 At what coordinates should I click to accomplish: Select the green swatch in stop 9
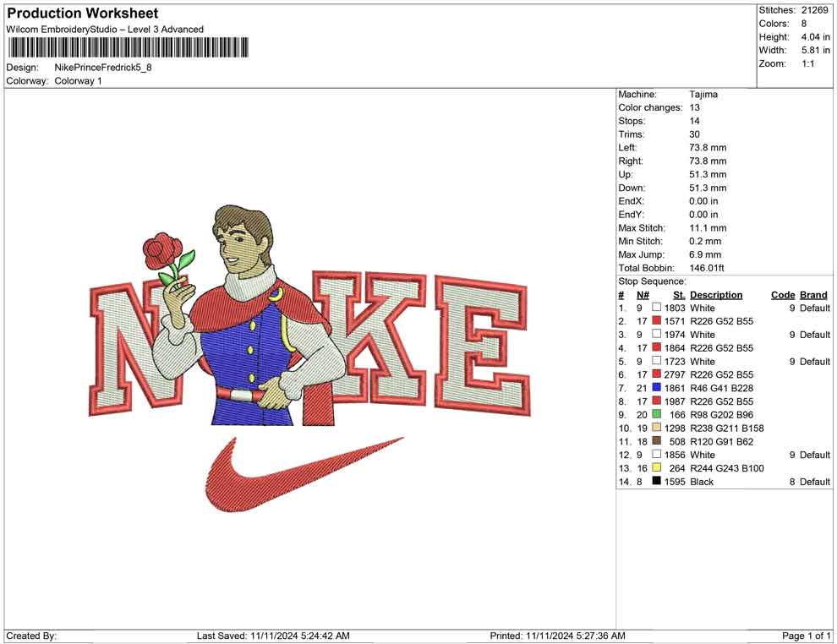[656, 415]
